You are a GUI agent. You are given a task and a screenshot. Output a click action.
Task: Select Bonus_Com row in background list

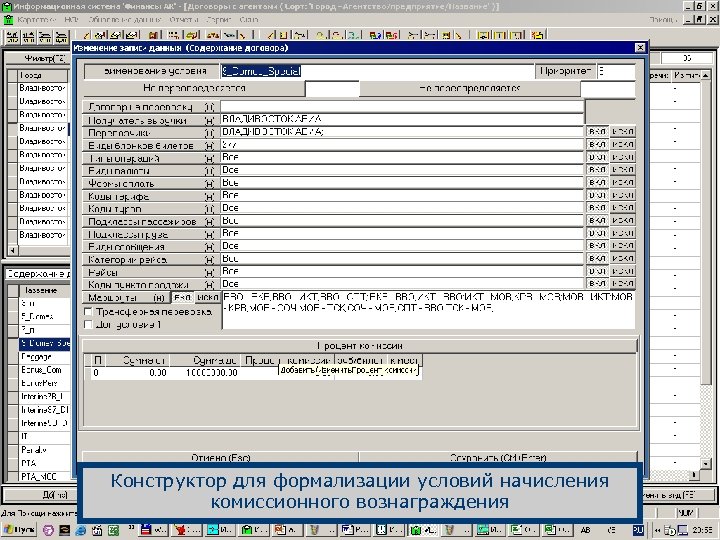[x=45, y=370]
